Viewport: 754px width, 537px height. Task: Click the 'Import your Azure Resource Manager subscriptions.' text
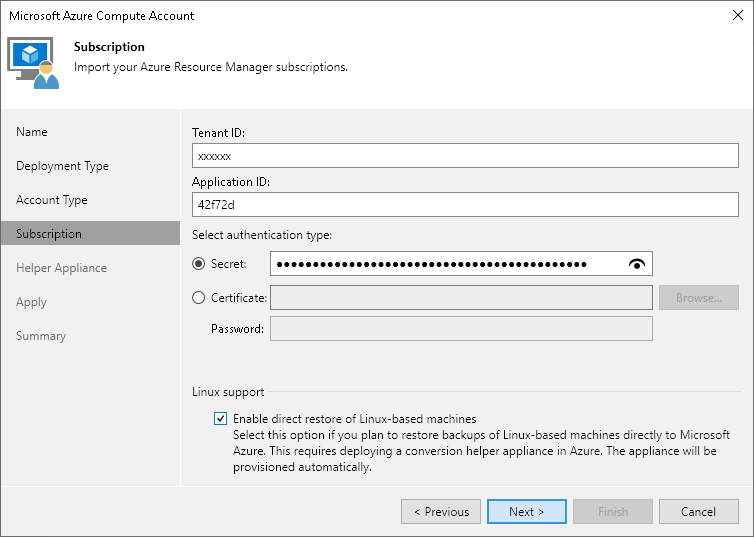pyautogui.click(x=211, y=67)
